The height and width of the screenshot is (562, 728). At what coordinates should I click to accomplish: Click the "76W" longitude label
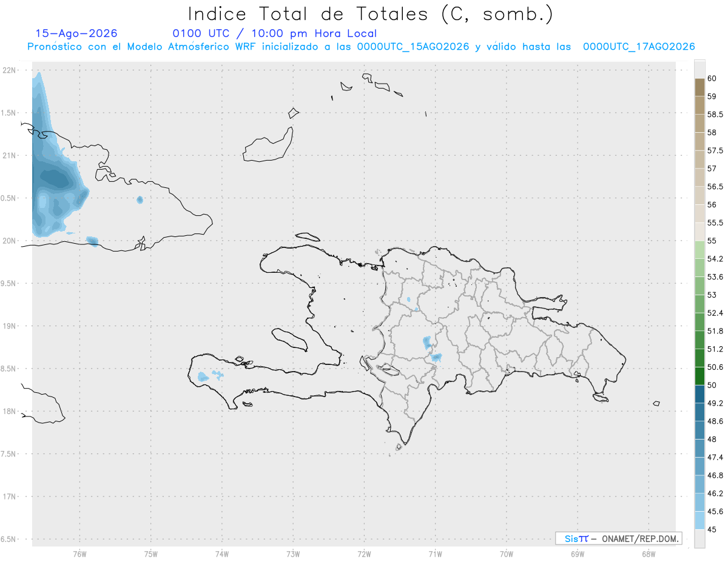pos(79,554)
